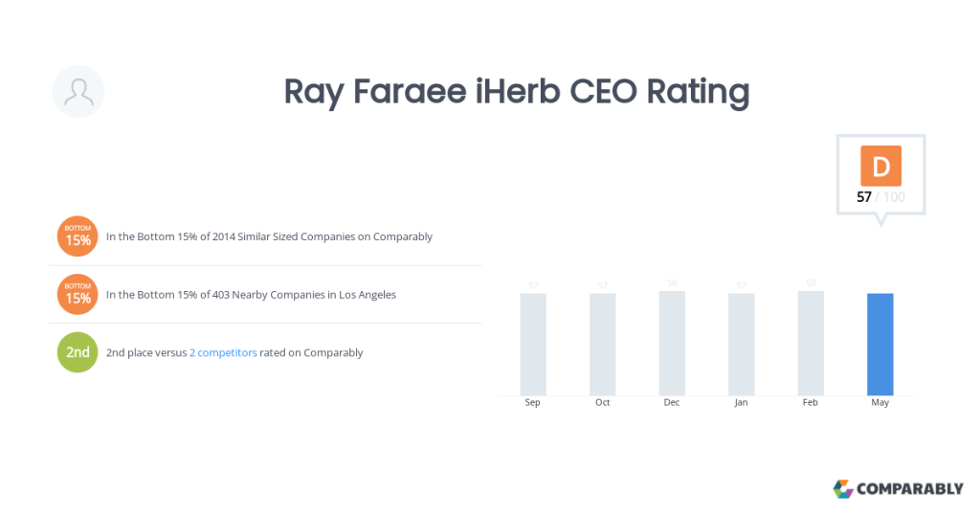
Task: Select the Feb bar in the chart
Action: [x=811, y=343]
